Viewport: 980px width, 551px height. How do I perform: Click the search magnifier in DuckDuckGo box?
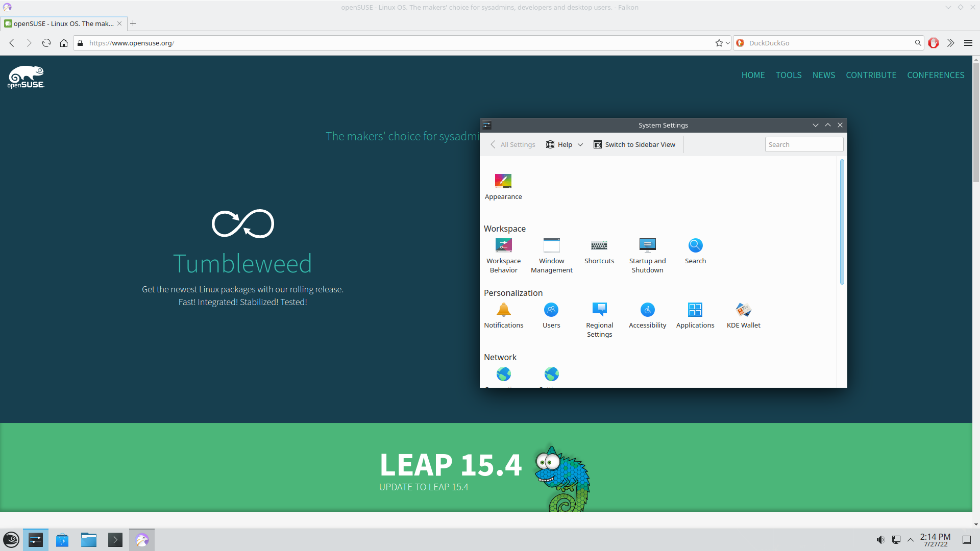pyautogui.click(x=918, y=43)
